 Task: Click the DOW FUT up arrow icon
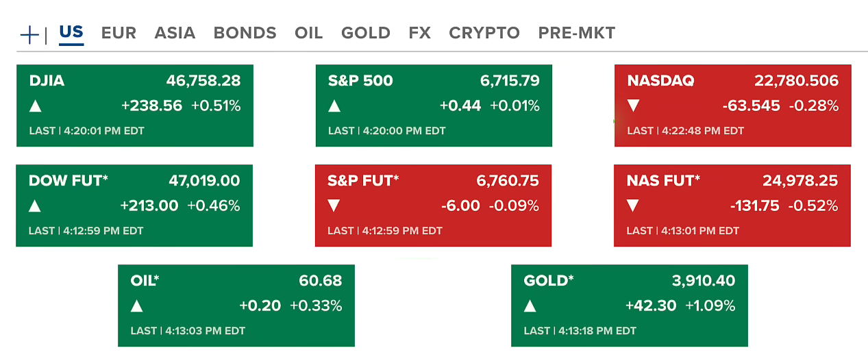tap(35, 206)
